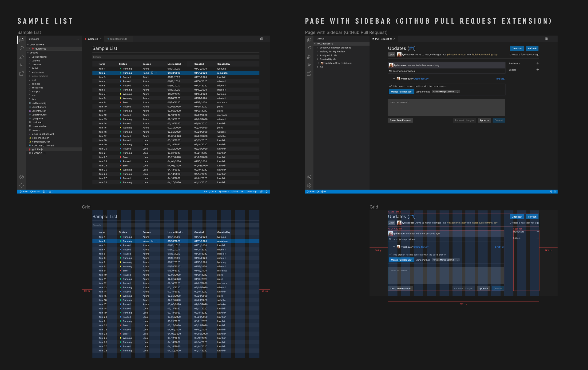This screenshot has height=370, width=588.
Task: Open azure-pipelines.yml in the Explorer tree
Action: pos(43,134)
